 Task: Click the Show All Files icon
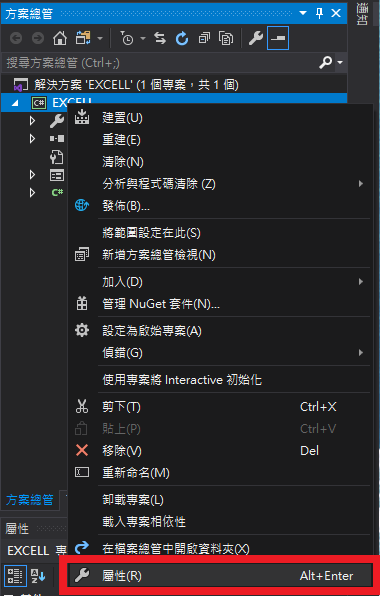pos(226,38)
